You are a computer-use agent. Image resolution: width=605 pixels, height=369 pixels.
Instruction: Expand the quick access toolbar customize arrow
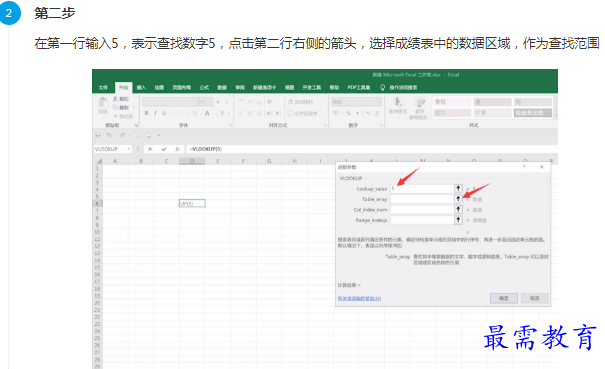(159, 135)
